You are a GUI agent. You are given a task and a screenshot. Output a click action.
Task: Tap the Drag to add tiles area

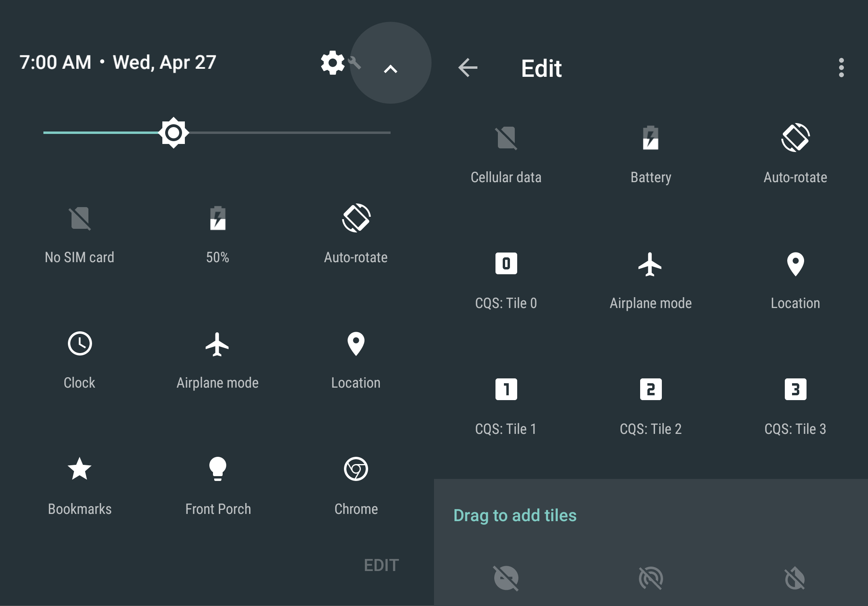(x=515, y=515)
